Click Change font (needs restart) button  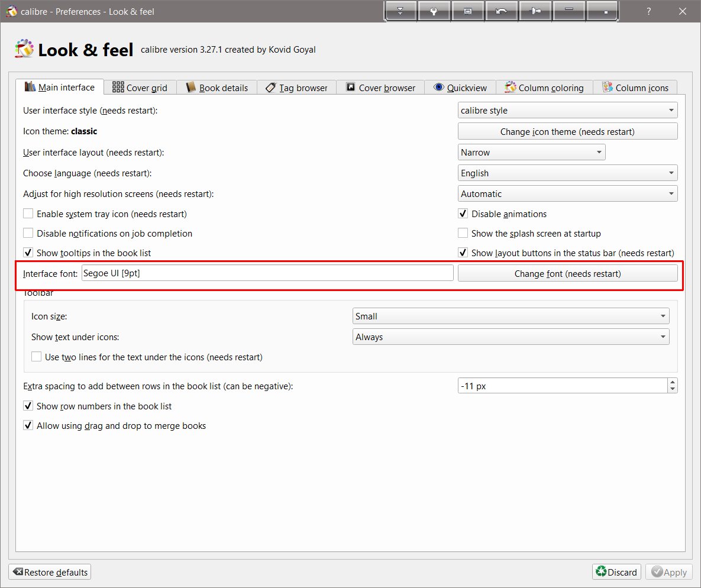(x=567, y=273)
